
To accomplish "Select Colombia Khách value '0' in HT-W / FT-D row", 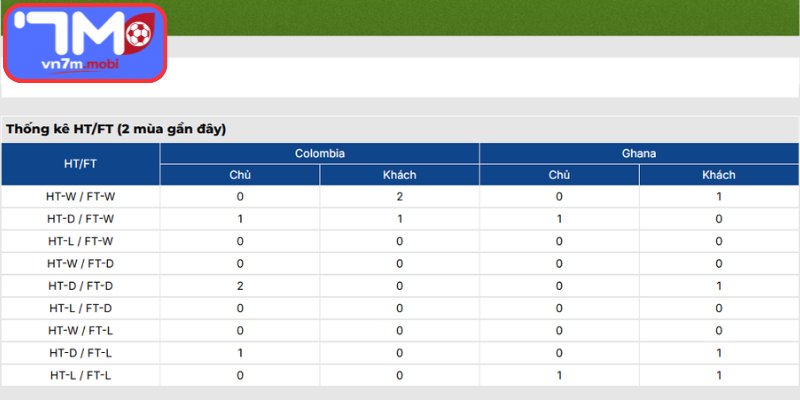I will pos(399,264).
